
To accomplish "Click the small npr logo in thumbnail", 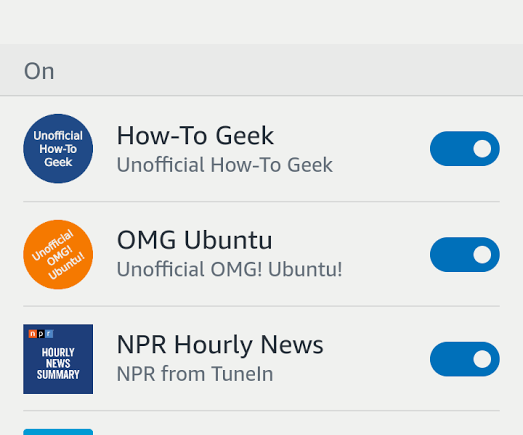I will click(x=41, y=334).
